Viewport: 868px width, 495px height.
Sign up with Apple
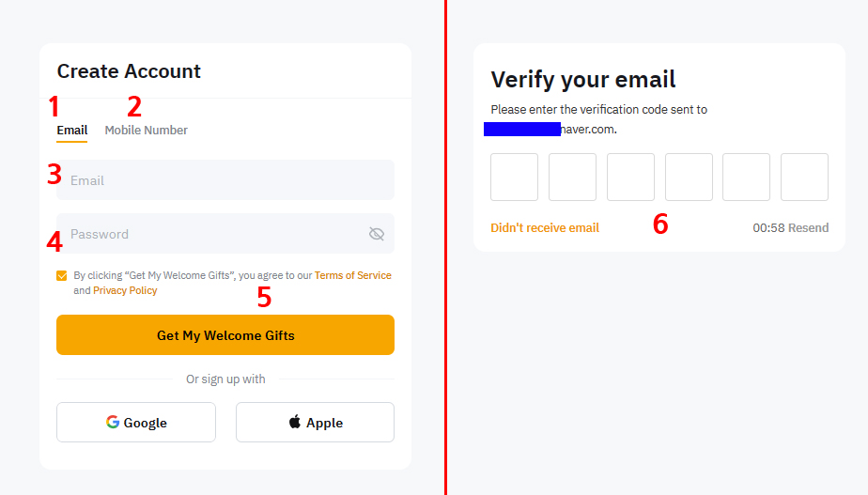tap(315, 423)
